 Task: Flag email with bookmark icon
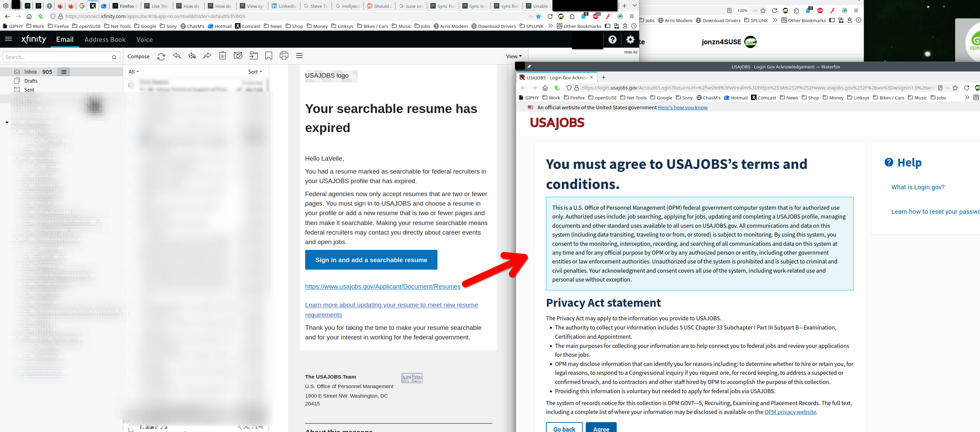coord(269,56)
